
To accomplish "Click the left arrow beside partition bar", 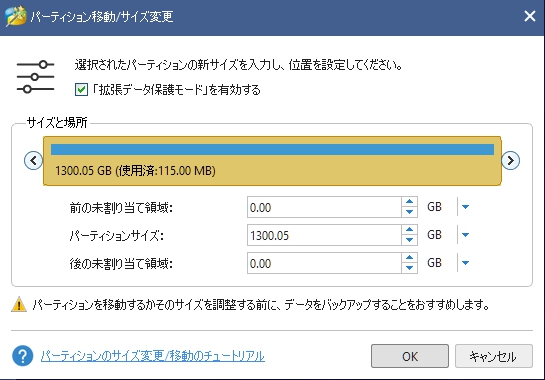I will [x=33, y=161].
